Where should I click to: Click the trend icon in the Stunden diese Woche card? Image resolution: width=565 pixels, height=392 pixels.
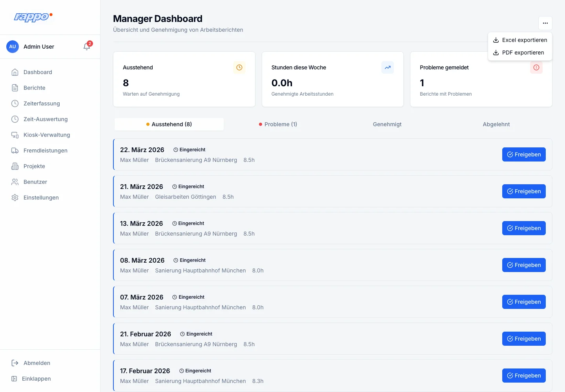click(x=388, y=67)
